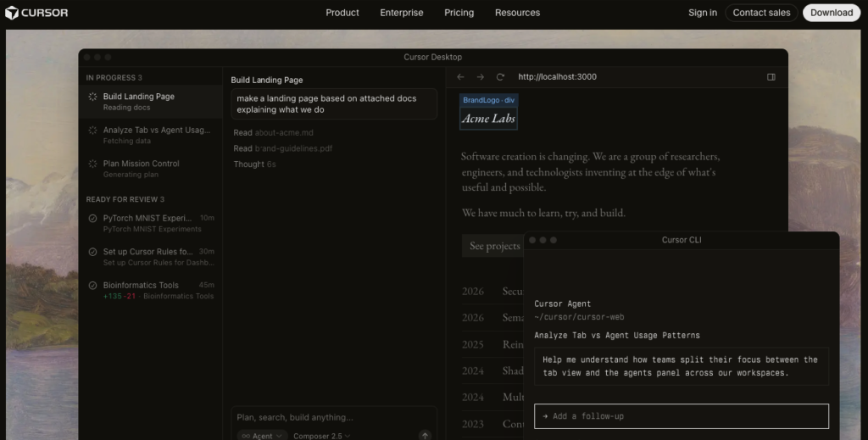Click the localhost:3000 address field

(x=558, y=77)
